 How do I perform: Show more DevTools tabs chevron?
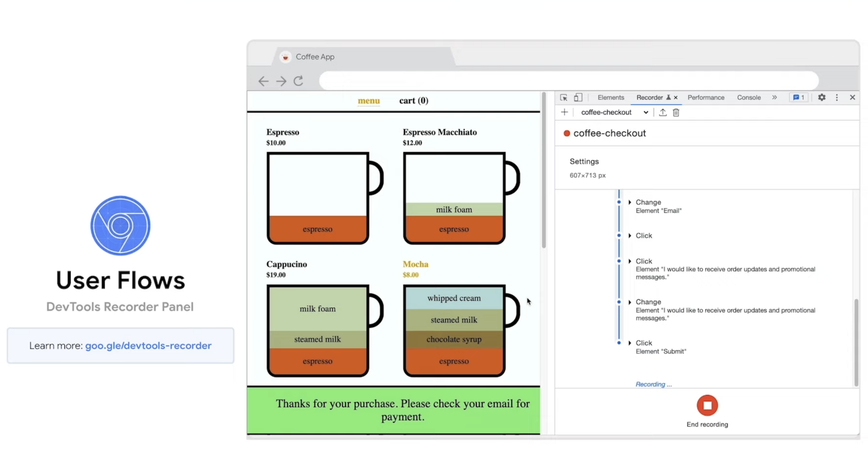[x=774, y=97]
